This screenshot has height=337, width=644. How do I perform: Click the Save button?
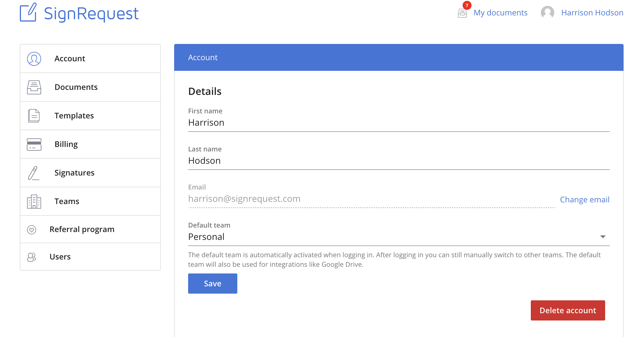click(x=213, y=284)
